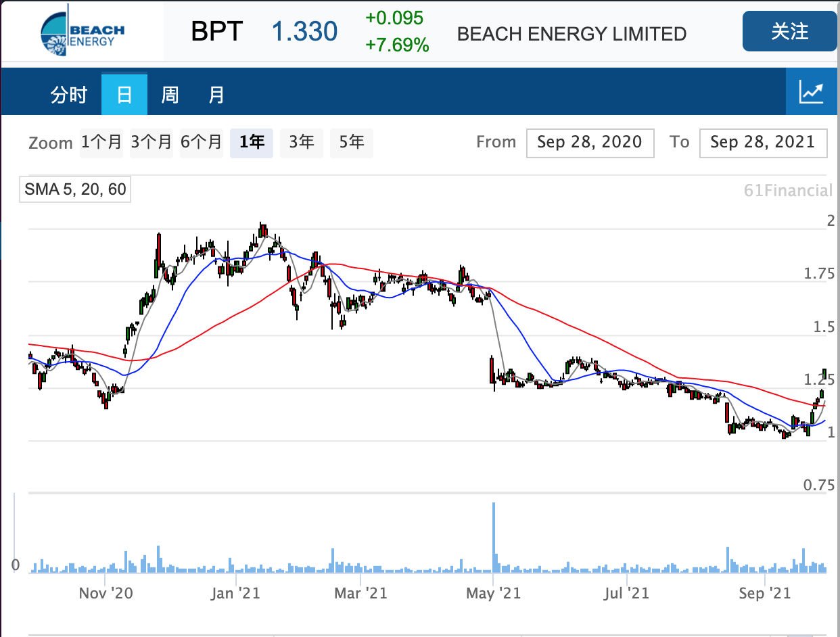840x637 pixels.
Task: Click the 关注 follow button
Action: [x=789, y=31]
